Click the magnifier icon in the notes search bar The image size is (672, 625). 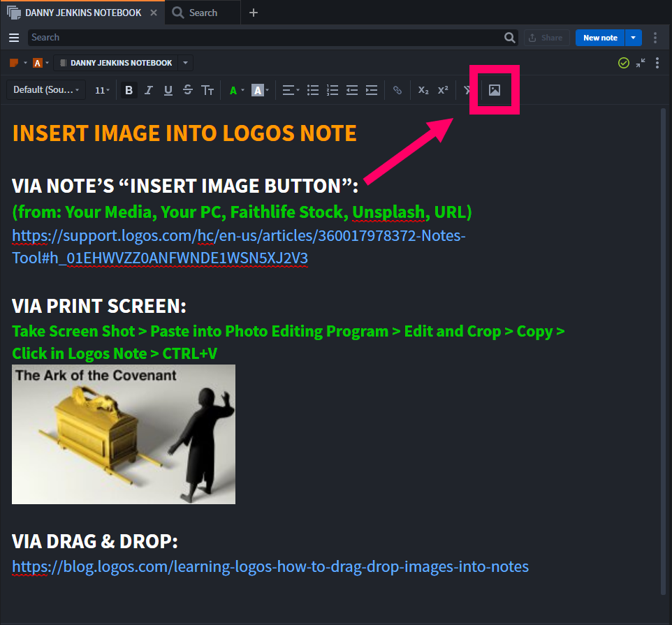tap(509, 38)
